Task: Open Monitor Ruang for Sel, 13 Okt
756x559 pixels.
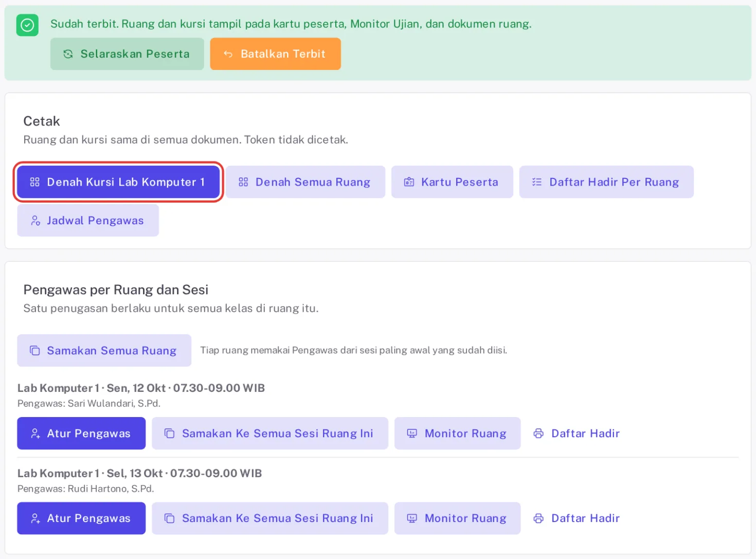Action: (458, 518)
